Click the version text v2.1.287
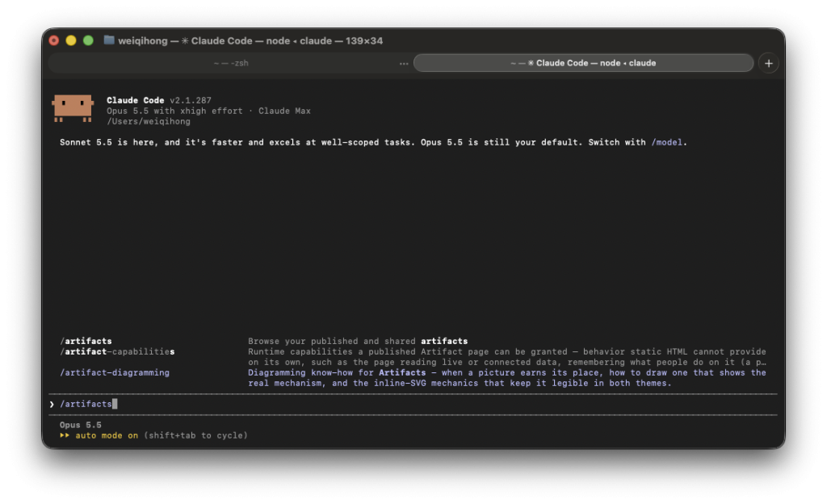Screen dimensions: 827x504 [x=191, y=100]
